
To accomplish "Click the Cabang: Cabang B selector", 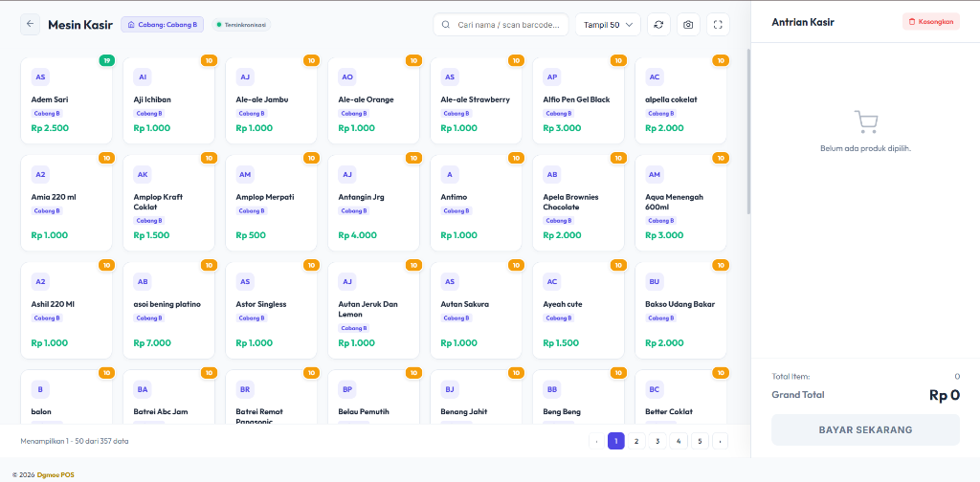I will (x=162, y=25).
